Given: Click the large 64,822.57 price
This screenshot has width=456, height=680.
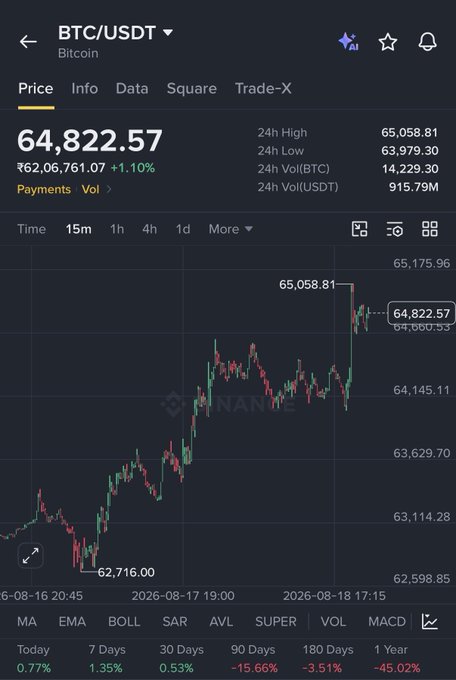Looking at the screenshot, I should coord(90,141).
